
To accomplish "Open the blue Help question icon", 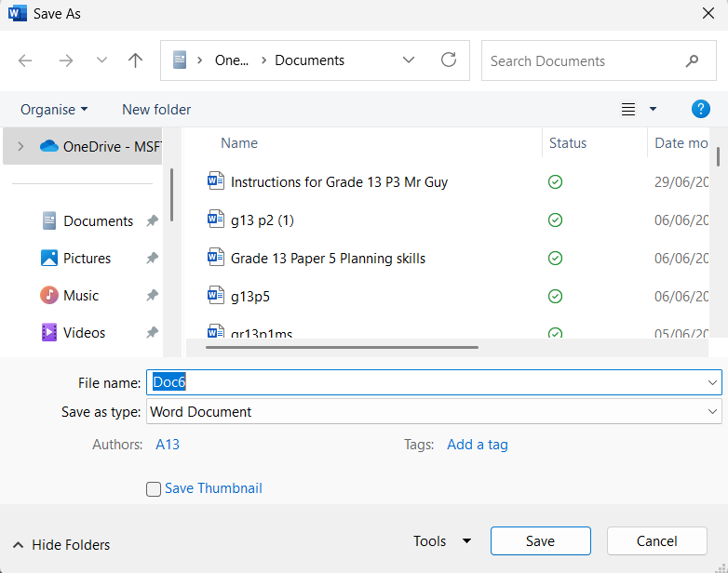I will [x=700, y=109].
